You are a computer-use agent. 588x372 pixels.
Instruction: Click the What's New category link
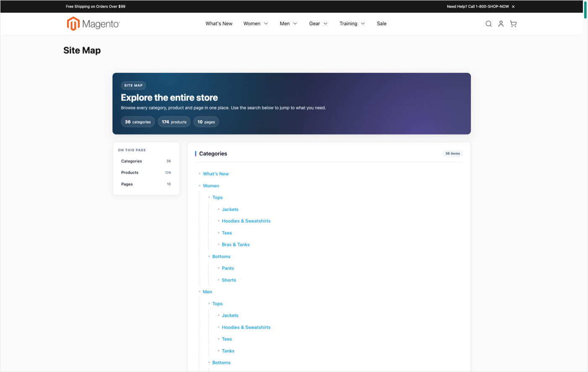(x=216, y=173)
